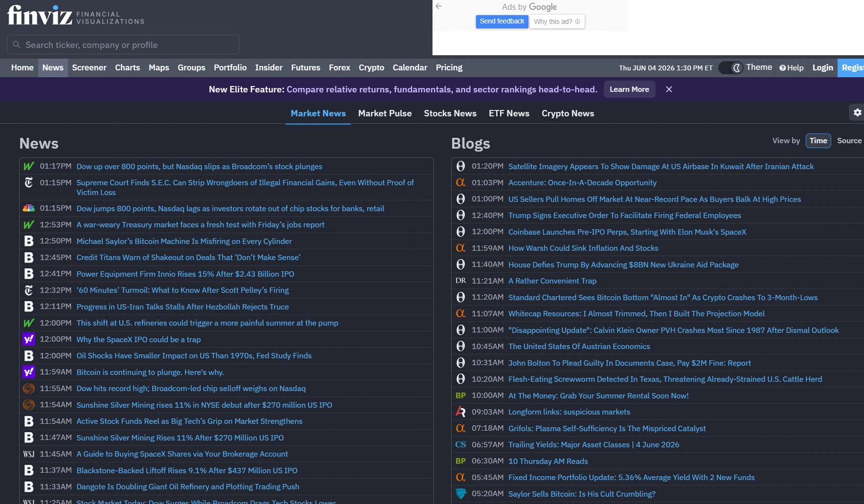Screen dimensions: 864x504
Task: Click Seeking Alpha icon beside Accenture story
Action: (460, 182)
